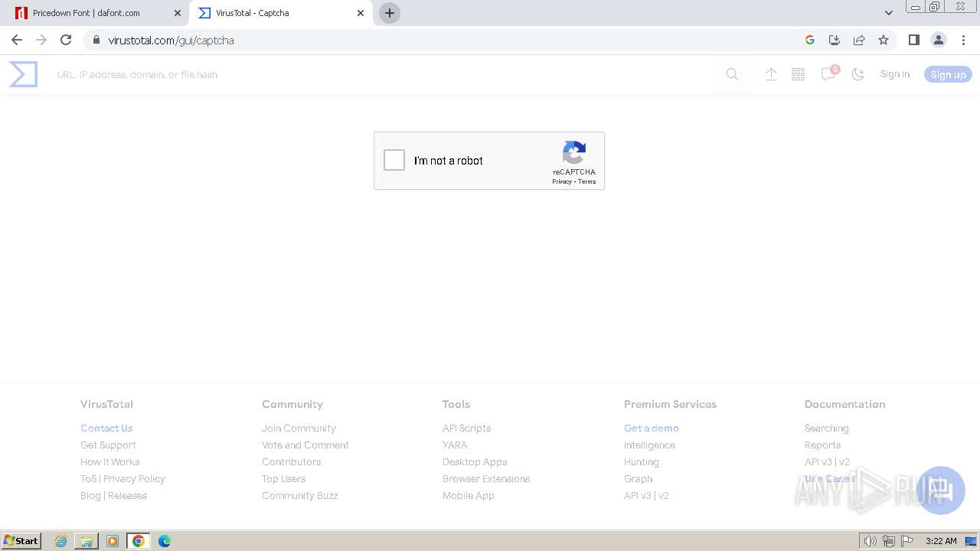Open a new tab

(x=390, y=13)
